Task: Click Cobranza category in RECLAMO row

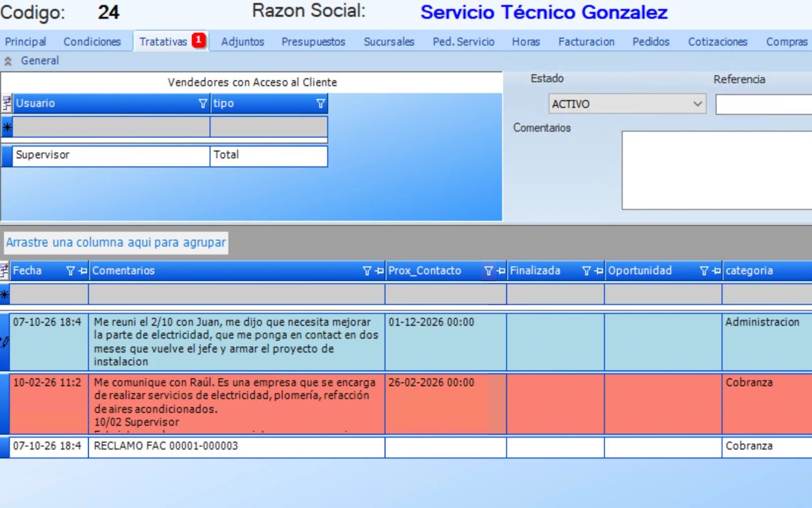Action: pos(767,447)
